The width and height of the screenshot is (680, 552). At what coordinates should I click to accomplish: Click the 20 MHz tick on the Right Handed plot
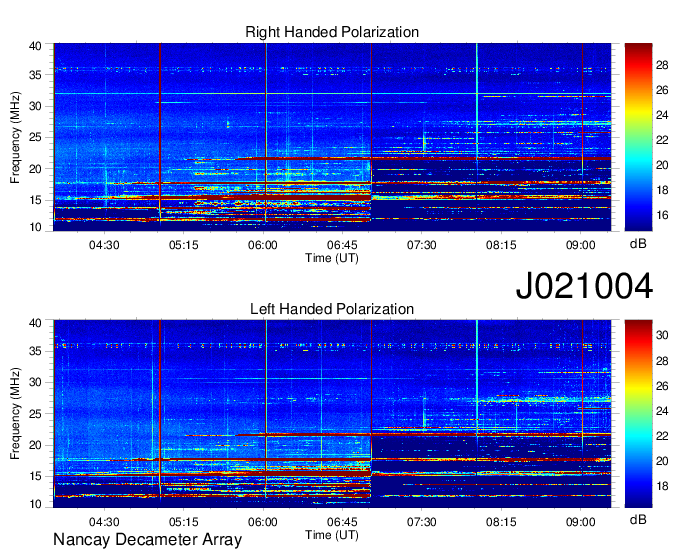click(x=35, y=169)
